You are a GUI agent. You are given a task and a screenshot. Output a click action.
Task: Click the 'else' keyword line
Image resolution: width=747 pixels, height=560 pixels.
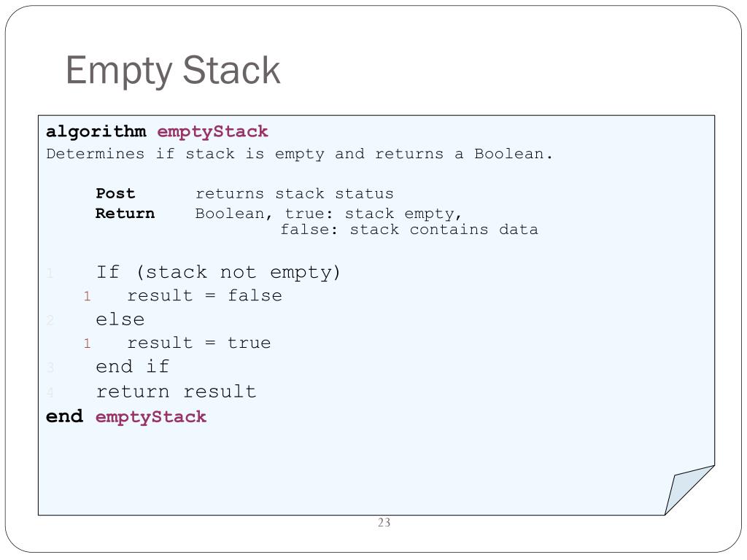click(x=120, y=319)
